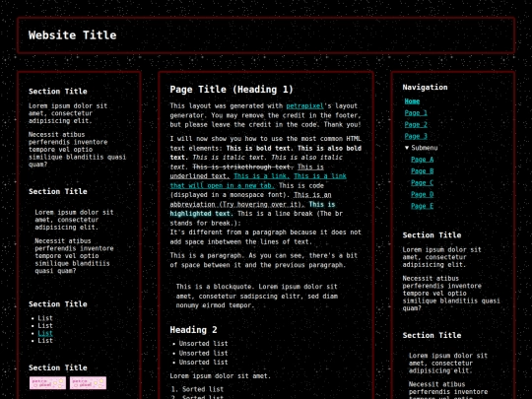
Task: Click the first 'List' item in left sidebar
Action: click(x=45, y=318)
